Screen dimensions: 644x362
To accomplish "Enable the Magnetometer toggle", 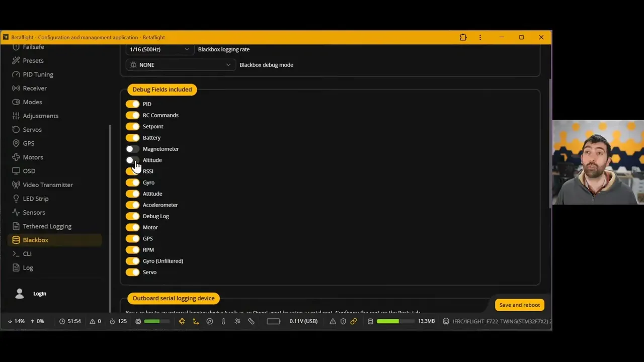I will click(x=133, y=149).
